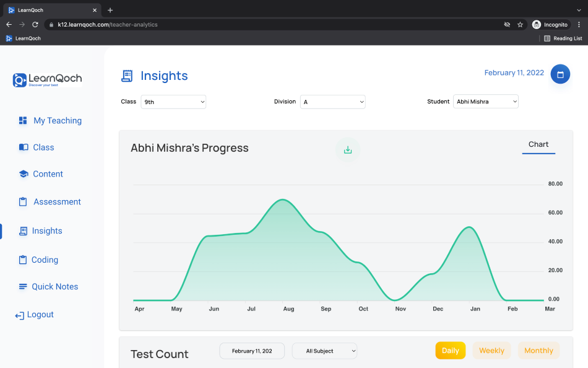Download the progress chart via download icon
Image resolution: width=588 pixels, height=368 pixels.
348,150
